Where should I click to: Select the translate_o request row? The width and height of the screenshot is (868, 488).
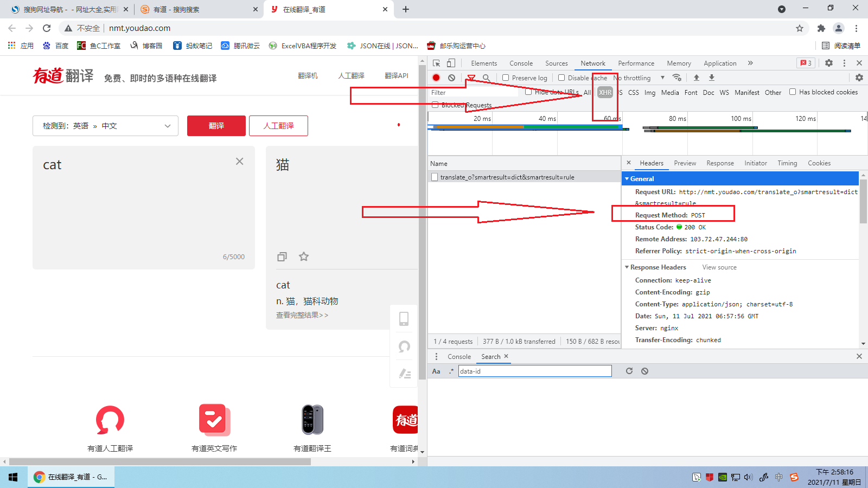pyautogui.click(x=524, y=177)
